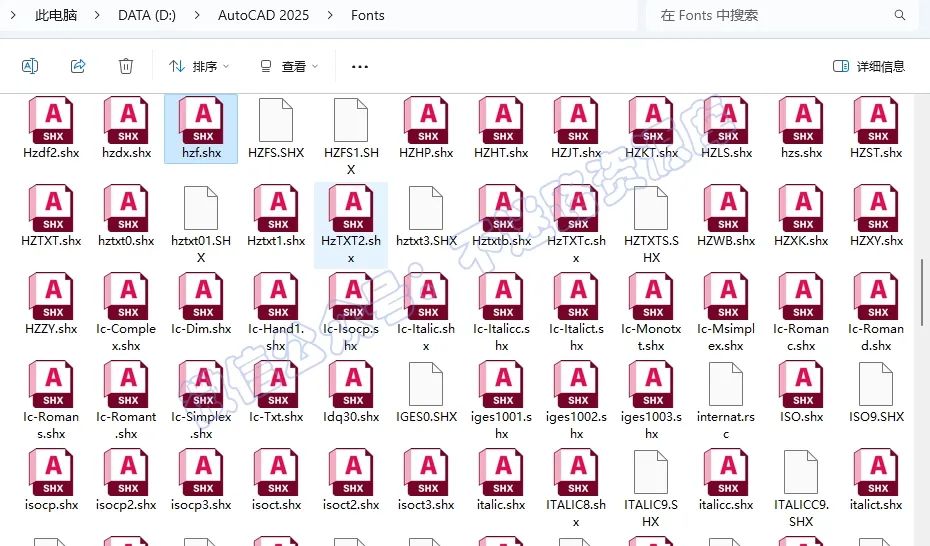Go to DATA (D:) in the breadcrumb
Image resolution: width=930 pixels, height=546 pixels.
(146, 15)
